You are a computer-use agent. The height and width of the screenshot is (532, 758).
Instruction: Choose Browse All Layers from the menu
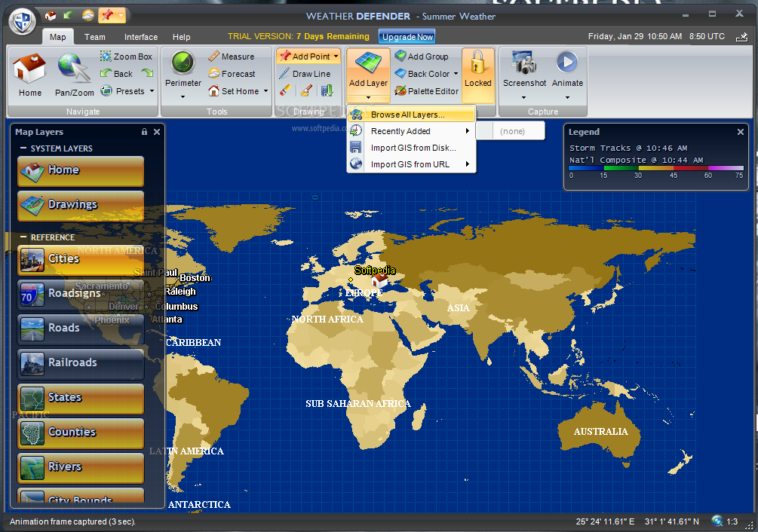411,115
